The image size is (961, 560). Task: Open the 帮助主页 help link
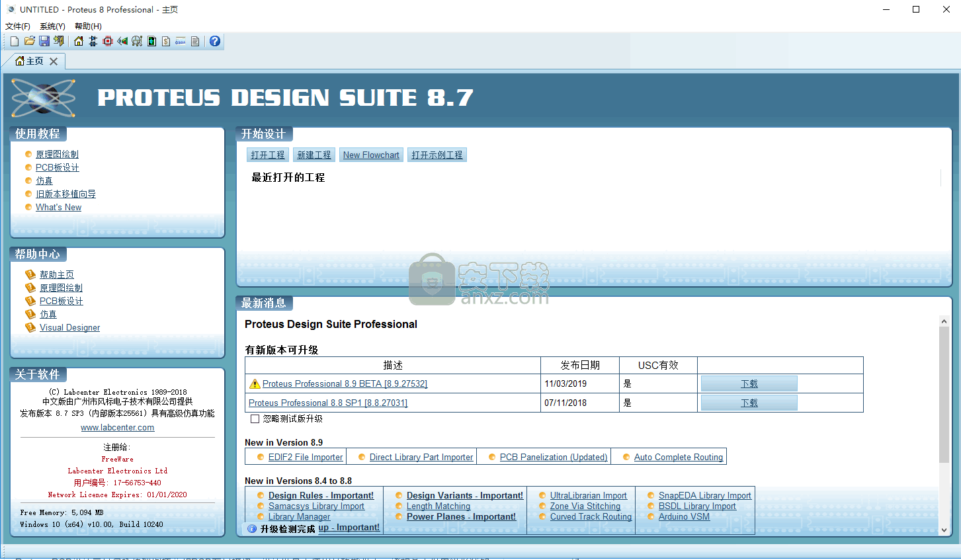(x=57, y=274)
